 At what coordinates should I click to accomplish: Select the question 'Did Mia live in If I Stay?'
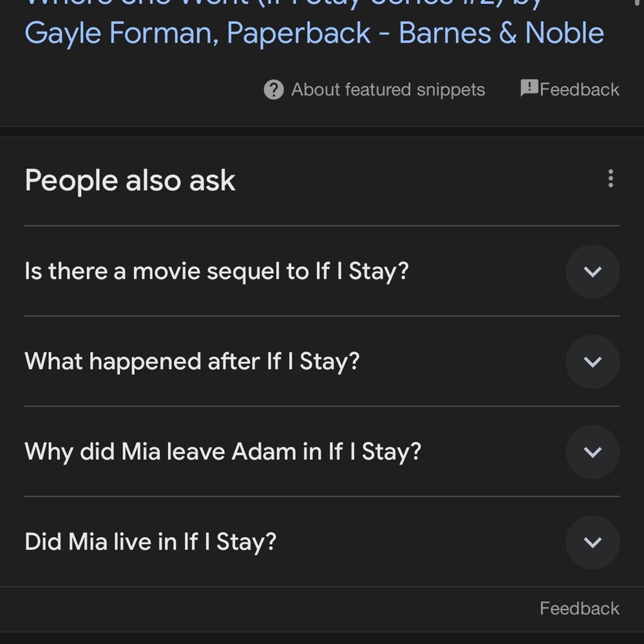coord(151,542)
